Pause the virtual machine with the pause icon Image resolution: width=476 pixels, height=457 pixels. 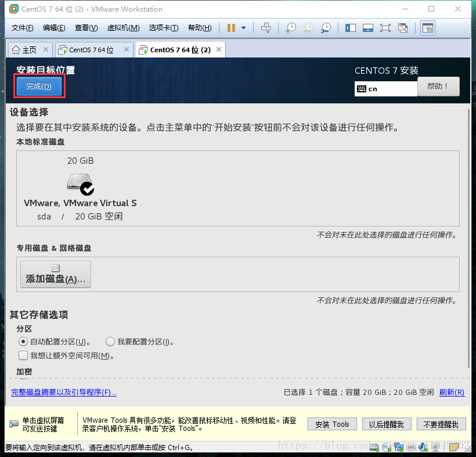point(231,28)
